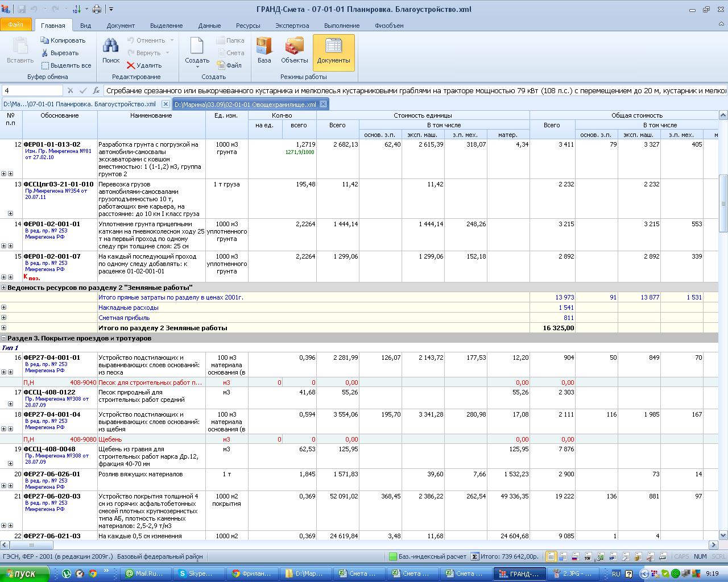Open the Создать dropdown arrow
The height and width of the screenshot is (582, 728).
[197, 67]
